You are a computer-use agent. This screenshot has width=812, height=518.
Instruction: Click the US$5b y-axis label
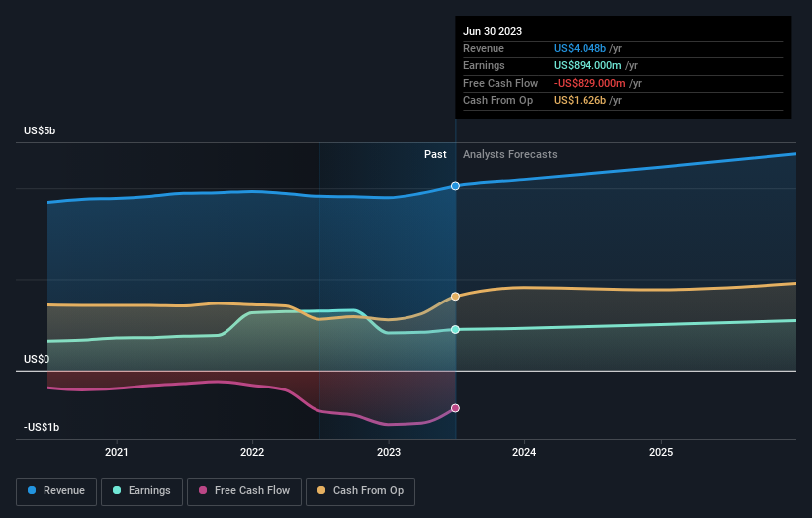(40, 130)
